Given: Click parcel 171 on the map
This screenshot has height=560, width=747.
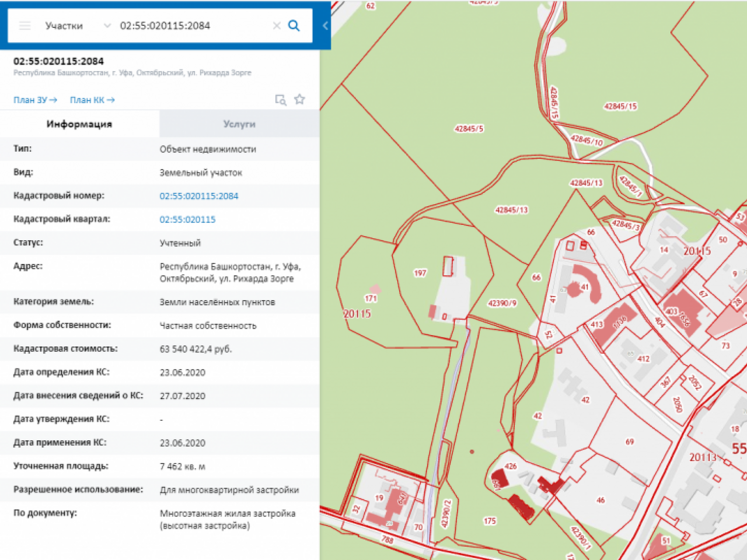Looking at the screenshot, I should [371, 299].
